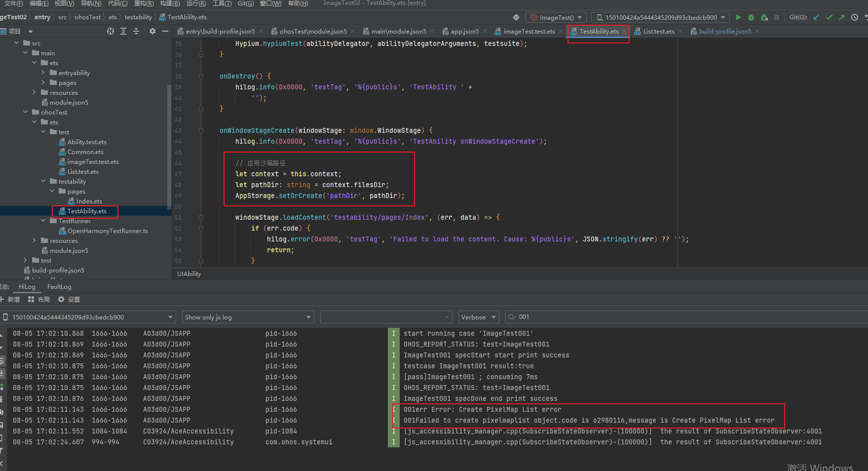
Task: Click the Git commit checkmark icon
Action: click(x=829, y=17)
